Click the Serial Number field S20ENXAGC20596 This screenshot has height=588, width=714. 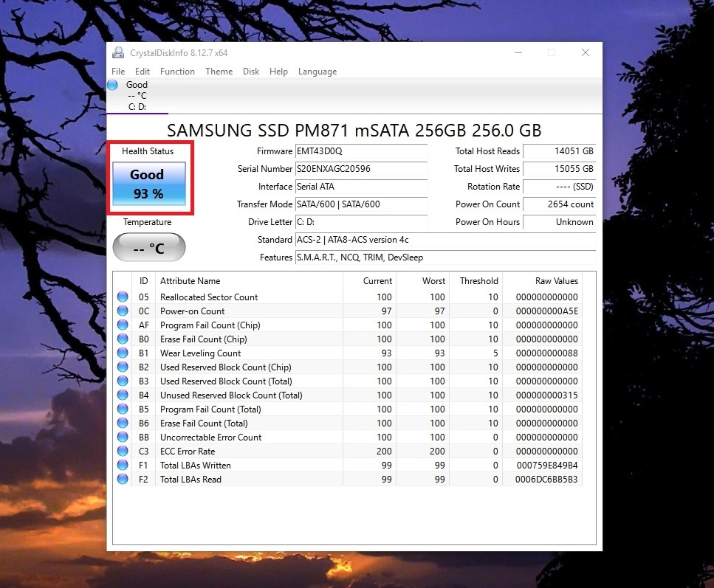click(x=362, y=169)
